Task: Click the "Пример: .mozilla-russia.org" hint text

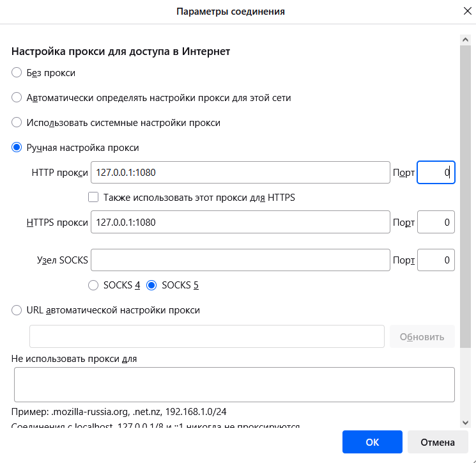Action: (119, 412)
